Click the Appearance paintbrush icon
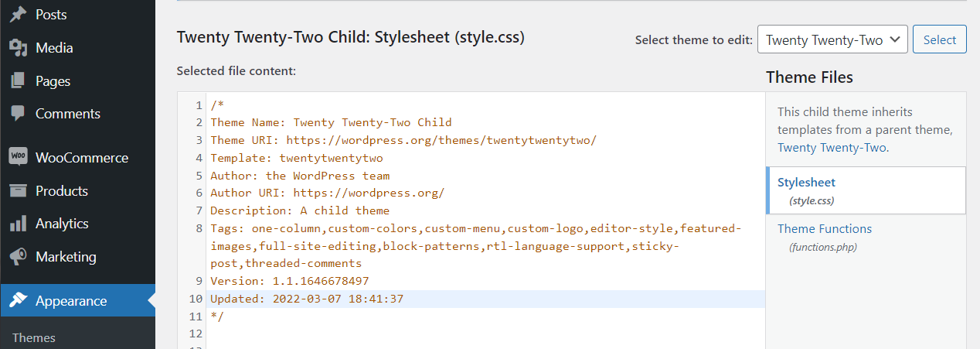The image size is (980, 349). coord(19,301)
